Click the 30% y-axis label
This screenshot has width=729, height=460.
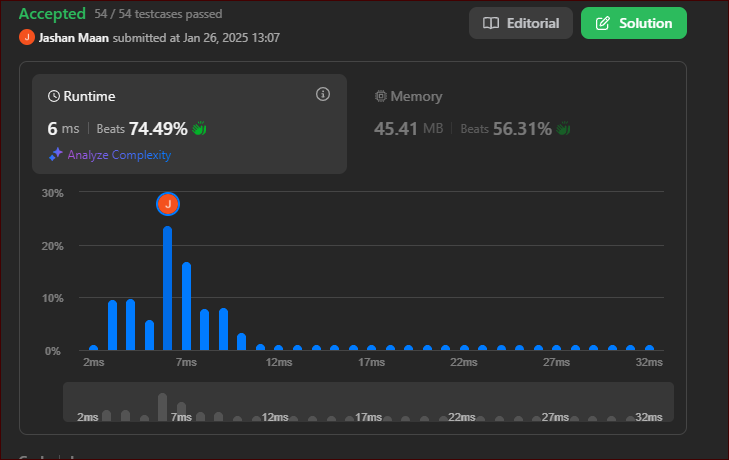pos(53,193)
